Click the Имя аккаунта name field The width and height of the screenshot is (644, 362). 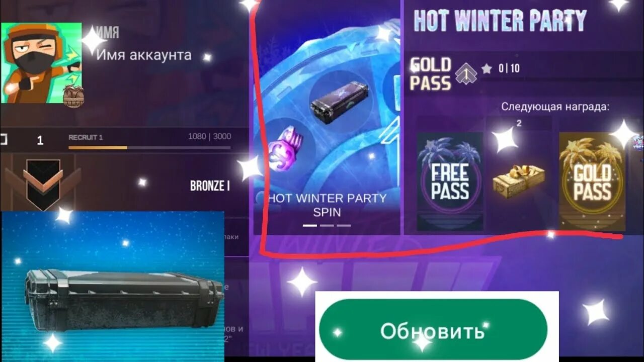(x=143, y=55)
